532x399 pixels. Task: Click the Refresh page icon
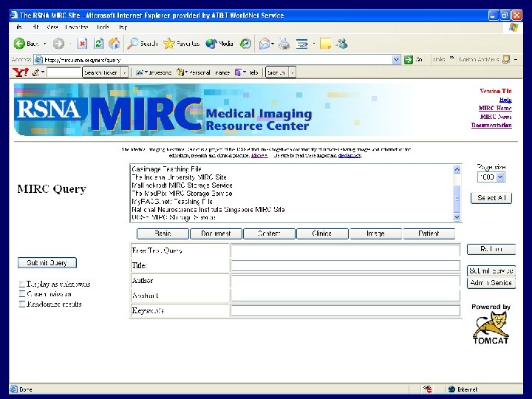point(98,44)
